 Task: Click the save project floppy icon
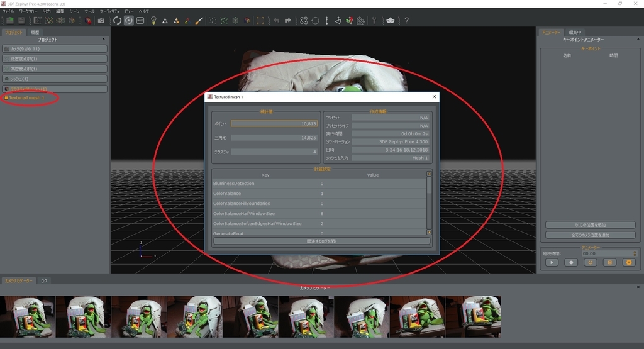point(21,21)
